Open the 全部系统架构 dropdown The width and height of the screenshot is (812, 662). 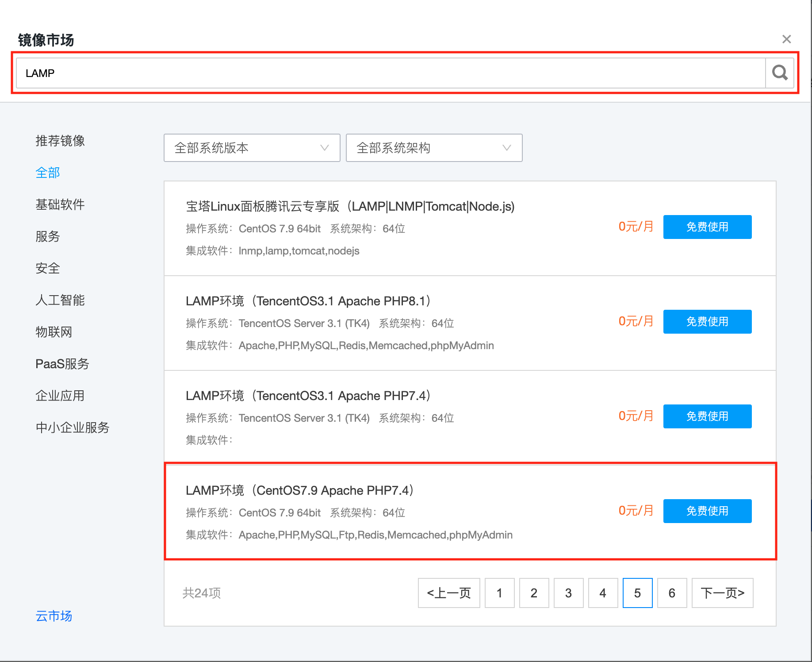point(434,148)
